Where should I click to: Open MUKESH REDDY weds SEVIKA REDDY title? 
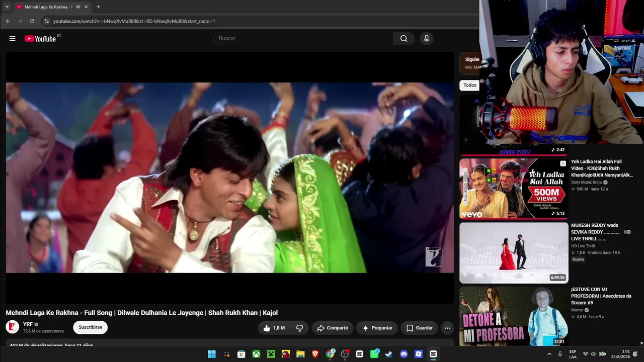(x=601, y=232)
